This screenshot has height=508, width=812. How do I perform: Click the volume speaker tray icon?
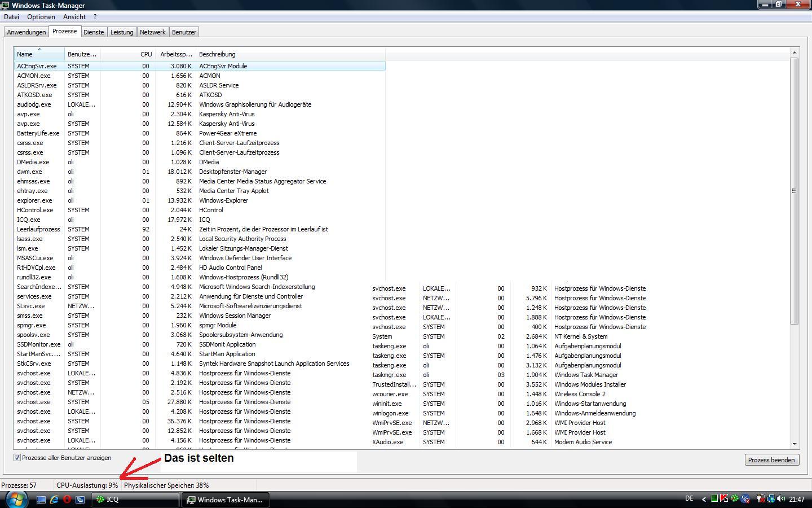click(x=781, y=498)
